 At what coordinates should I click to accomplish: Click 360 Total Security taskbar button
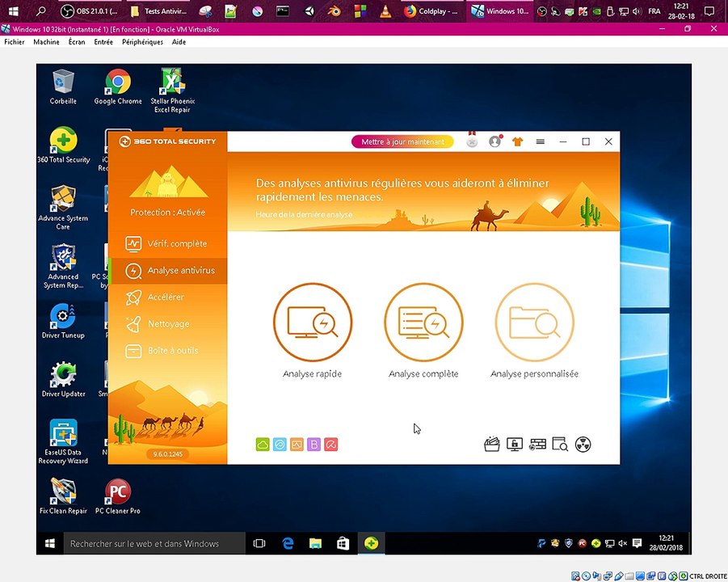371,543
